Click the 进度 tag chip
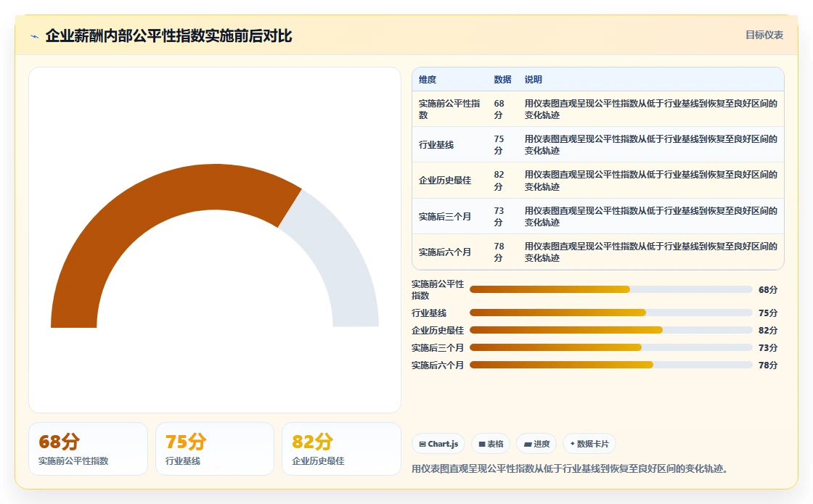This screenshot has height=504, width=813. [536, 444]
